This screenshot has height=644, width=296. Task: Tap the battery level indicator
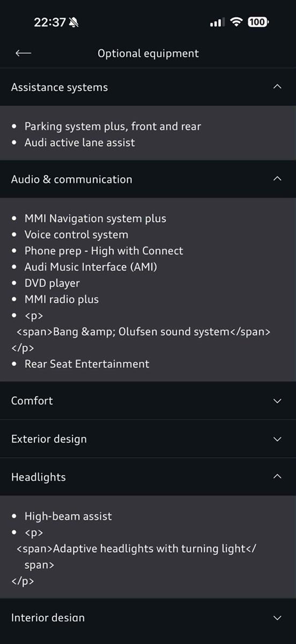[258, 22]
